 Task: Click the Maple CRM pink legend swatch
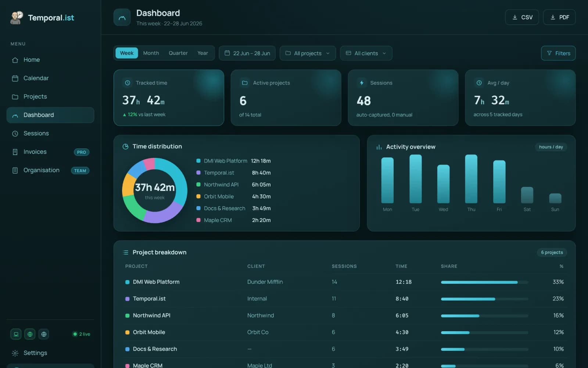click(198, 220)
